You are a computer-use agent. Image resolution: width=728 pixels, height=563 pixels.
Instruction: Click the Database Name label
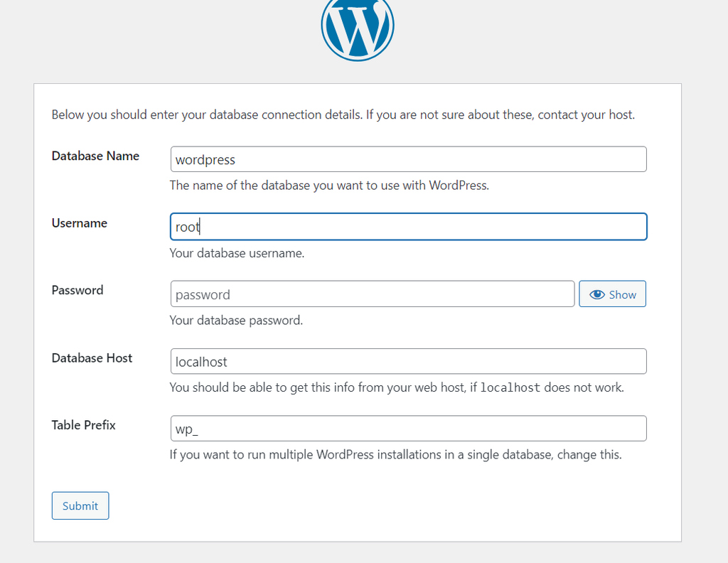(95, 156)
